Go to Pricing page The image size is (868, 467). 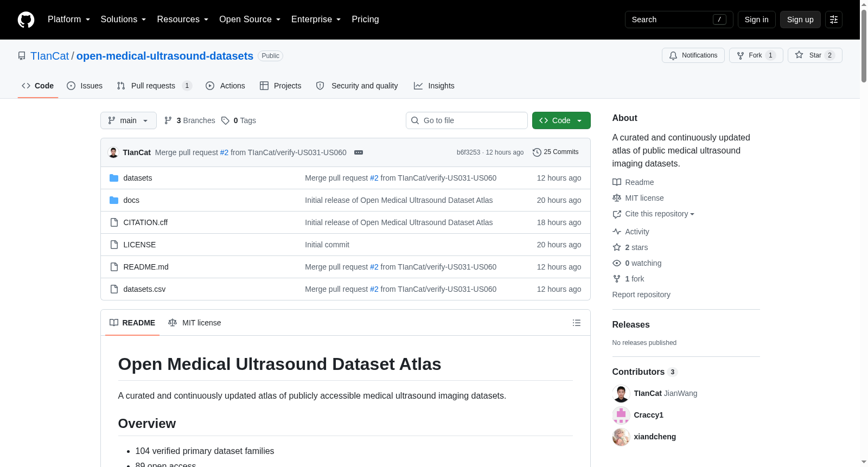[x=365, y=20]
